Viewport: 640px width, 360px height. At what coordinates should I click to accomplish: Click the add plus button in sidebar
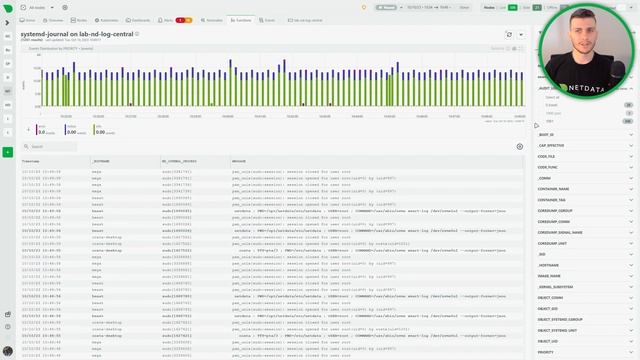[x=8, y=152]
